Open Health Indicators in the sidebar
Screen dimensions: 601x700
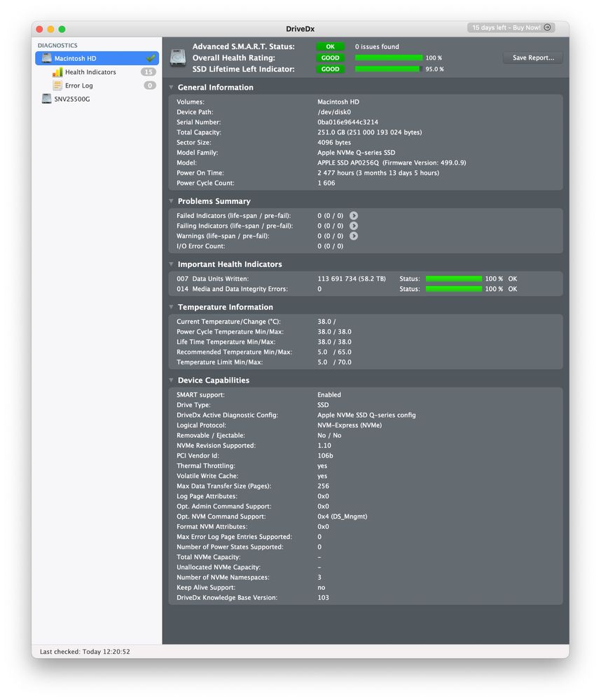[x=90, y=72]
